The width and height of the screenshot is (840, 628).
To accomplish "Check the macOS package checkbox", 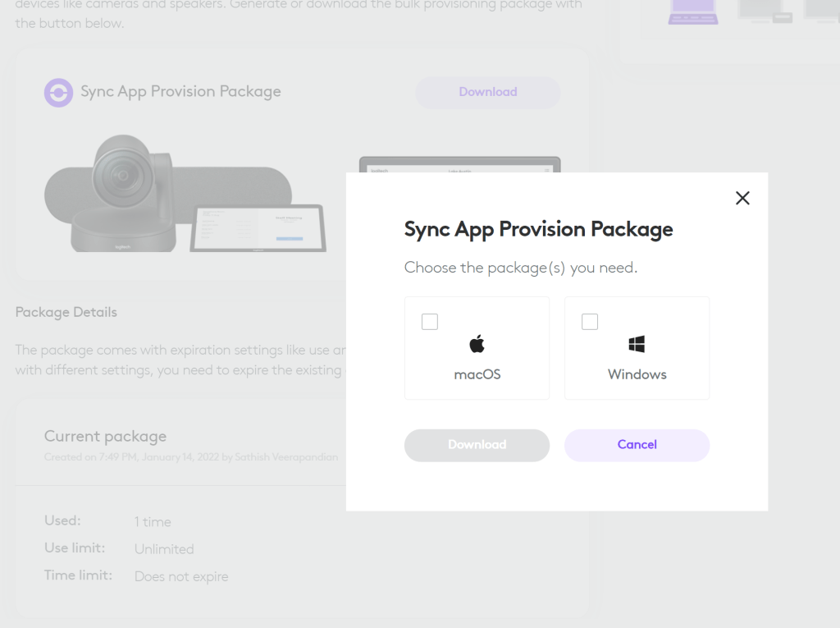I will (x=430, y=322).
